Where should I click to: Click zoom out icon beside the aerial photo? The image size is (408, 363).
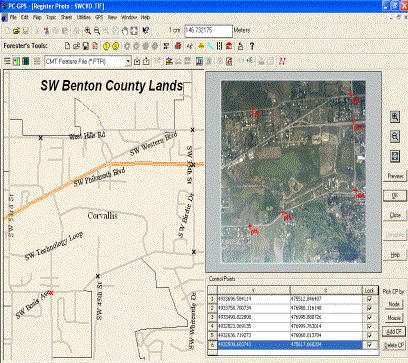click(x=395, y=136)
